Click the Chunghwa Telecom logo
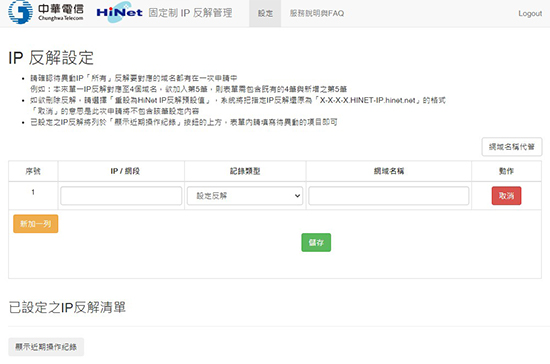This screenshot has width=550, height=364. click(46, 12)
